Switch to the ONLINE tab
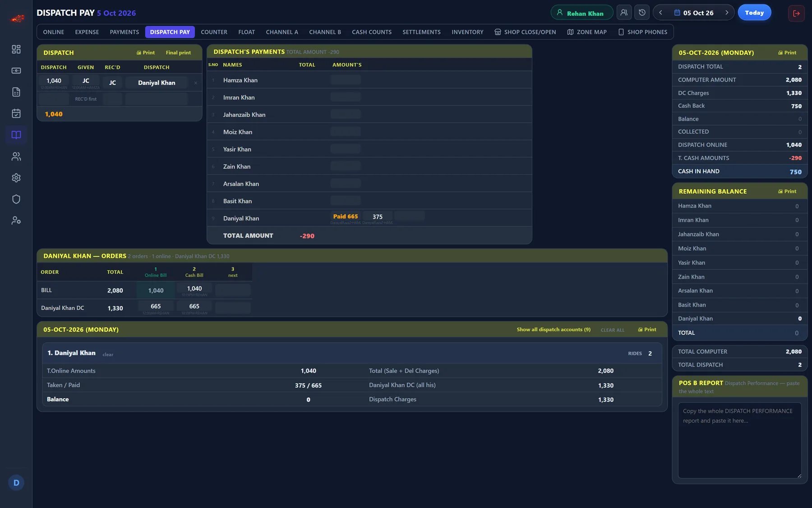Image resolution: width=812 pixels, height=508 pixels. [x=54, y=32]
